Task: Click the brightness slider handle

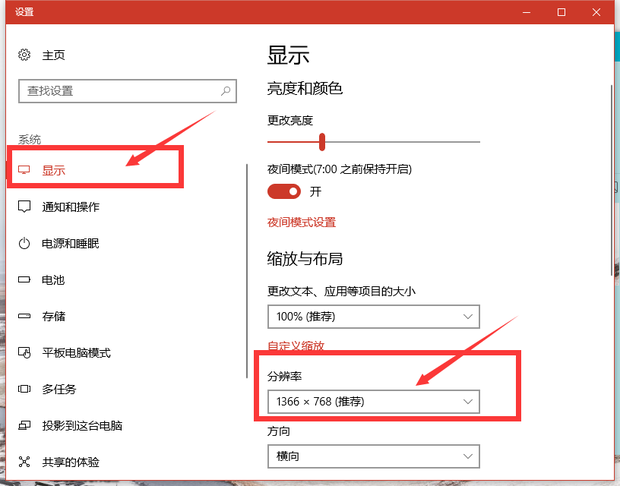Action: [322, 142]
